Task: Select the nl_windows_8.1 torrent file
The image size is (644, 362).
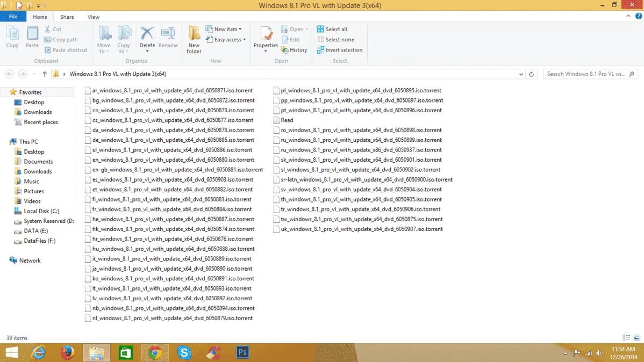Action: (169, 318)
